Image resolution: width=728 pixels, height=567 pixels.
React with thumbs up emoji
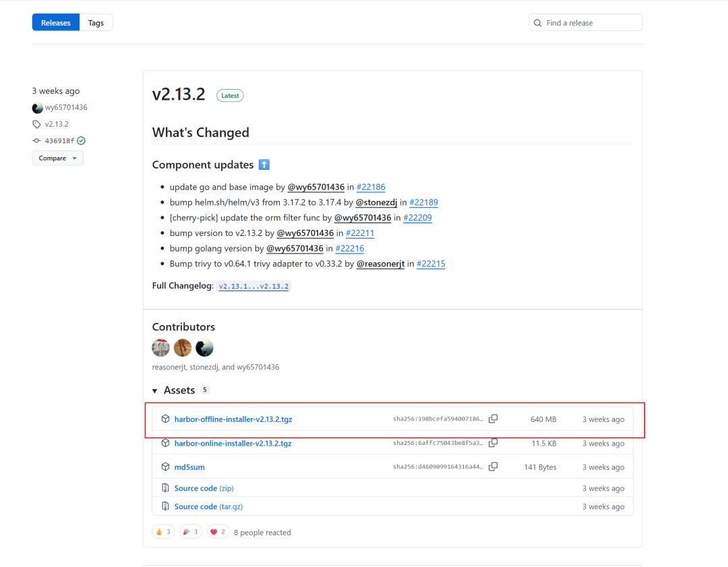[x=163, y=532]
